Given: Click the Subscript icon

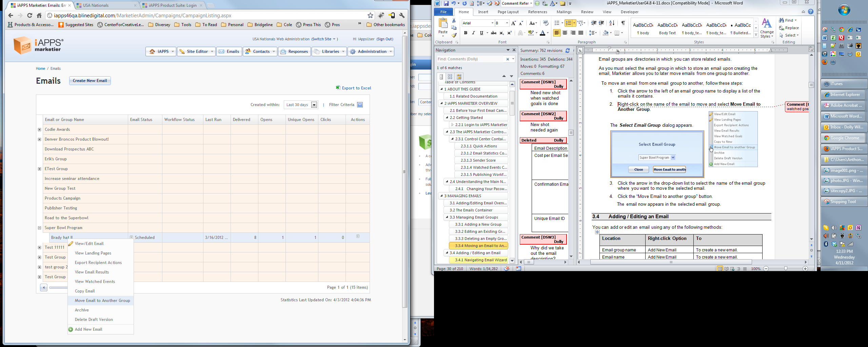Looking at the screenshot, I should click(501, 33).
